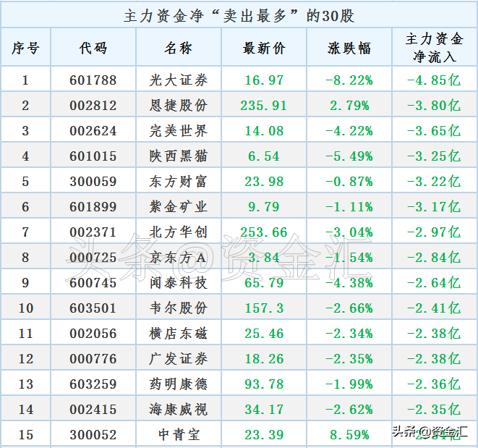
Task: Select stock code 002624
Action: point(93,131)
